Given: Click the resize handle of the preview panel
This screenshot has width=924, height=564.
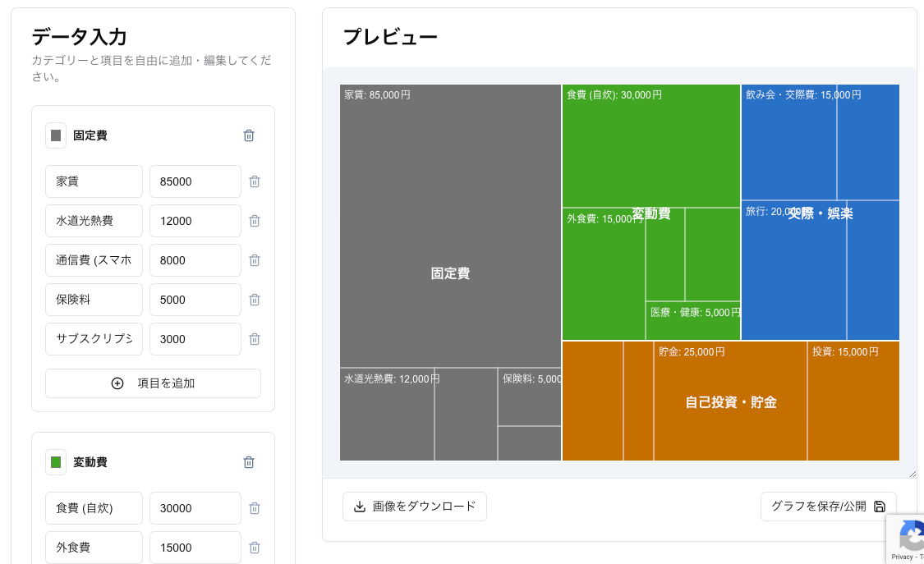Looking at the screenshot, I should (x=912, y=474).
